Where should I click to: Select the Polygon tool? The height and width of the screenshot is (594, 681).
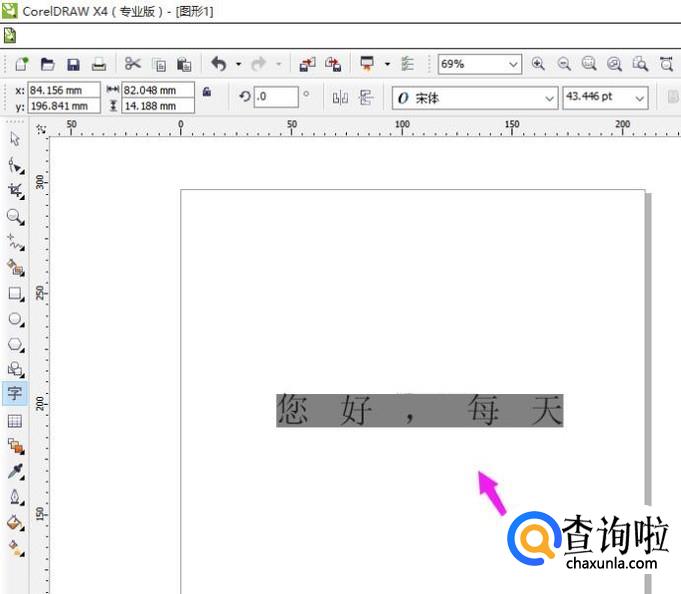click(x=15, y=345)
